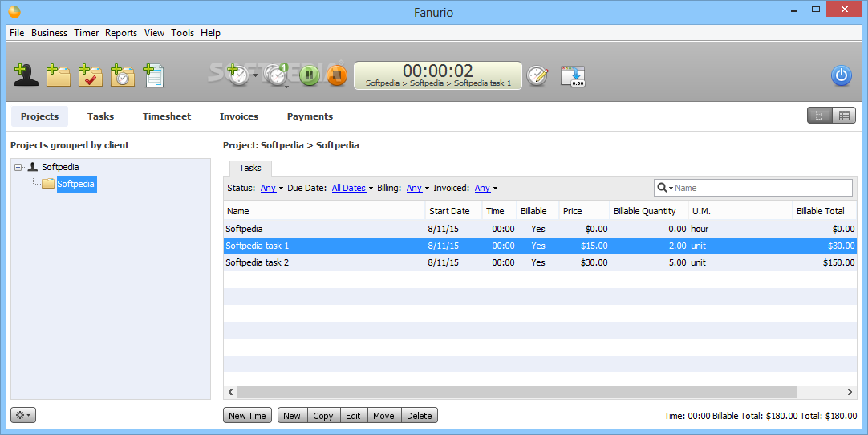Click the New Invoice document icon
Screen dimensions: 868x435
pyautogui.click(x=153, y=75)
